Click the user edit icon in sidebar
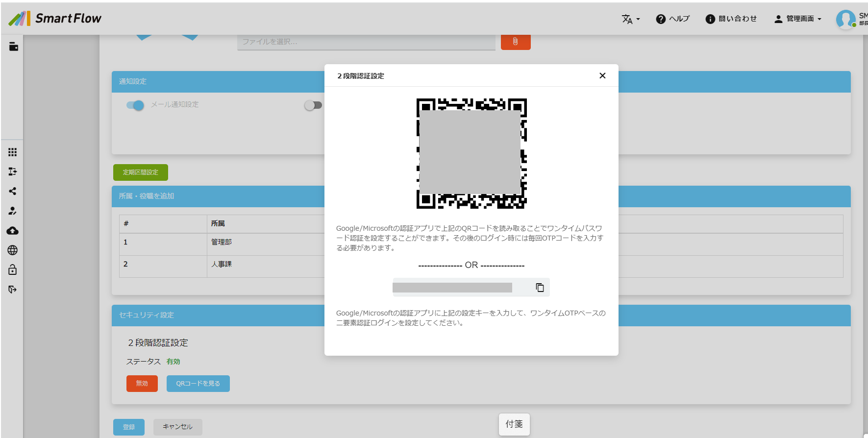868x438 pixels. point(13,211)
